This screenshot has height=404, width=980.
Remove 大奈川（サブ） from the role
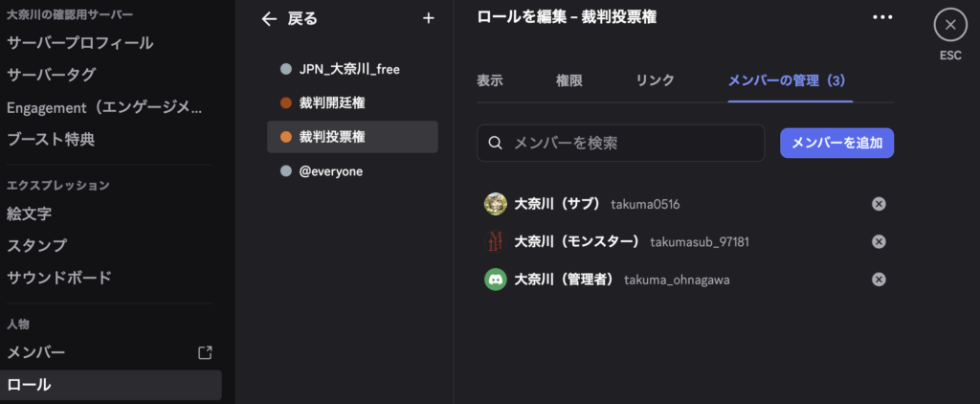click(x=879, y=204)
